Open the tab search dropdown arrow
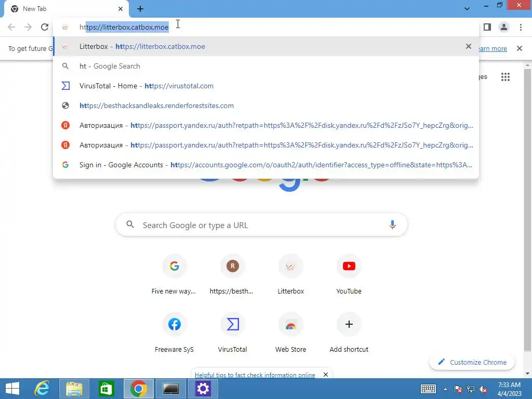The image size is (532, 399). [x=467, y=9]
